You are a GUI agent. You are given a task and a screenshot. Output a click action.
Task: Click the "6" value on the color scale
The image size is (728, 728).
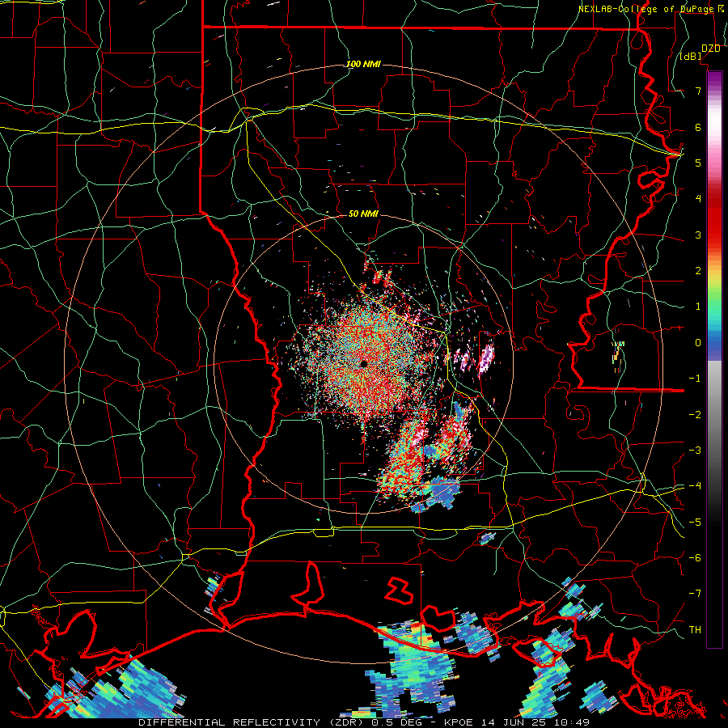(x=698, y=127)
